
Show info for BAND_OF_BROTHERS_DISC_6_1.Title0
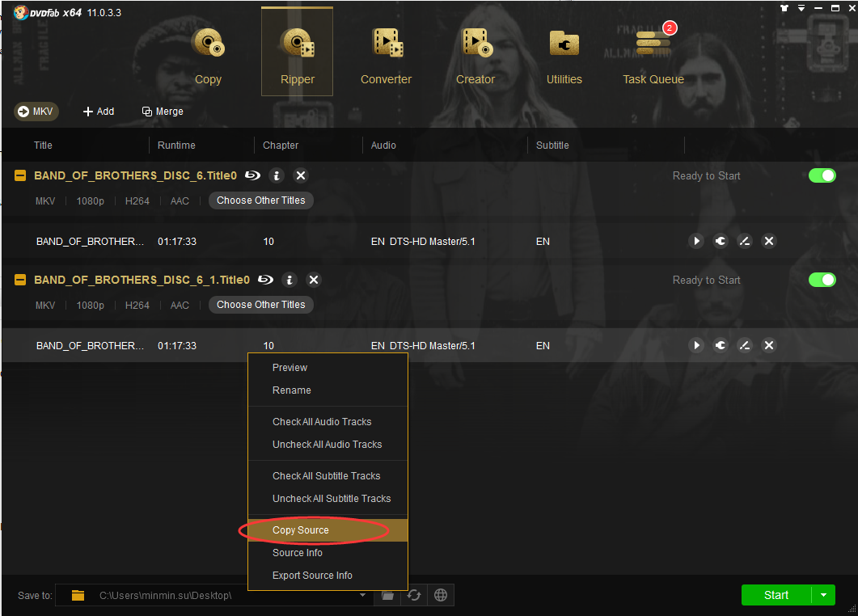click(290, 280)
